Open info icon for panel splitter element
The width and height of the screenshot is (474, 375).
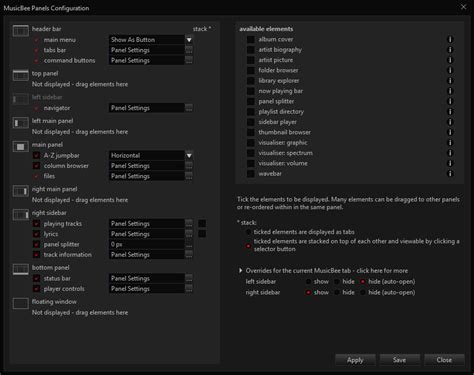coord(450,101)
